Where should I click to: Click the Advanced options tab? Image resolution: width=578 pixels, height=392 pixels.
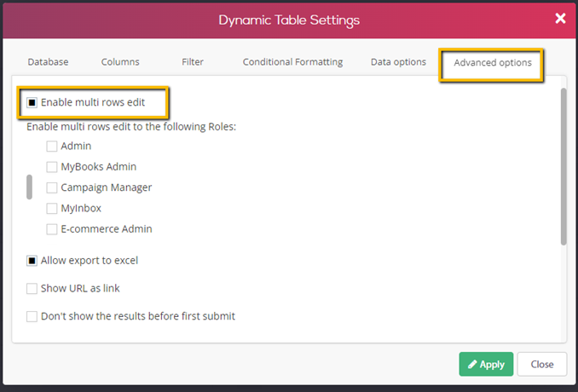click(x=492, y=63)
